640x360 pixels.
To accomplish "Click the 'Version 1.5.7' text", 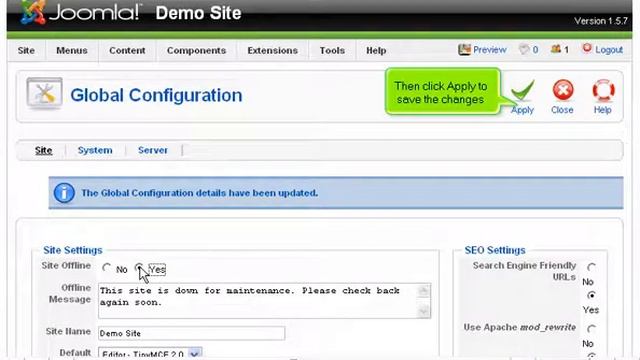I will (x=601, y=21).
